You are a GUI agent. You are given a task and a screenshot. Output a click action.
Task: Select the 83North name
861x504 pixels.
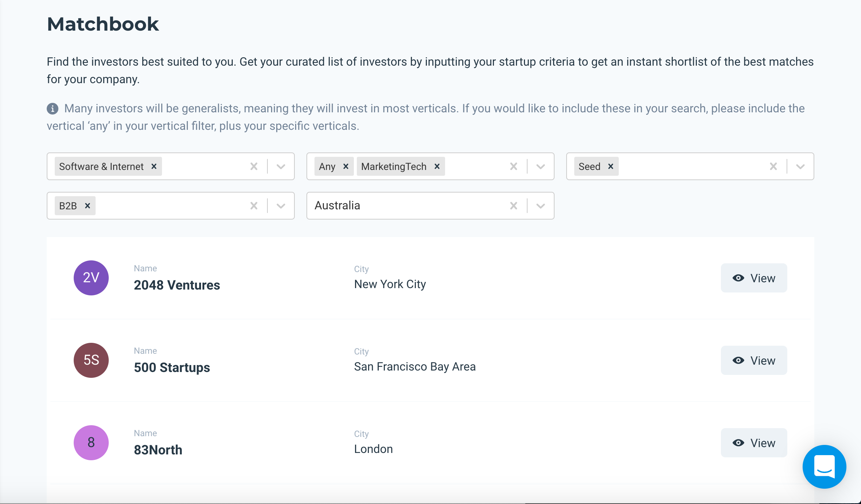pos(158,450)
